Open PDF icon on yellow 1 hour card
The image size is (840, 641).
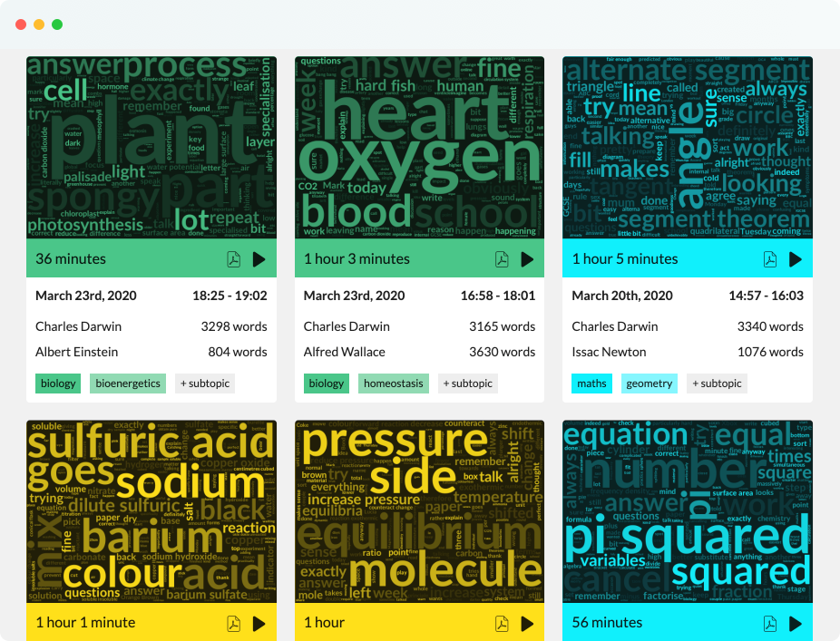tap(502, 624)
